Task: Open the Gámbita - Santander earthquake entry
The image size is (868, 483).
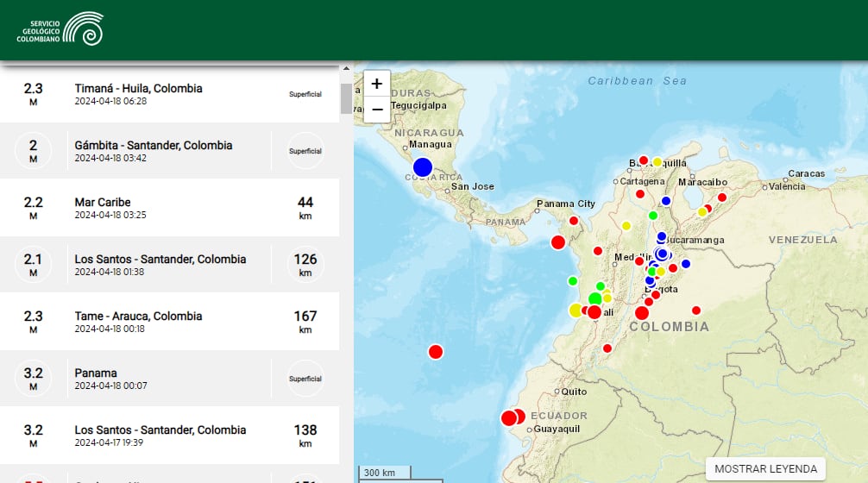Action: pos(169,150)
